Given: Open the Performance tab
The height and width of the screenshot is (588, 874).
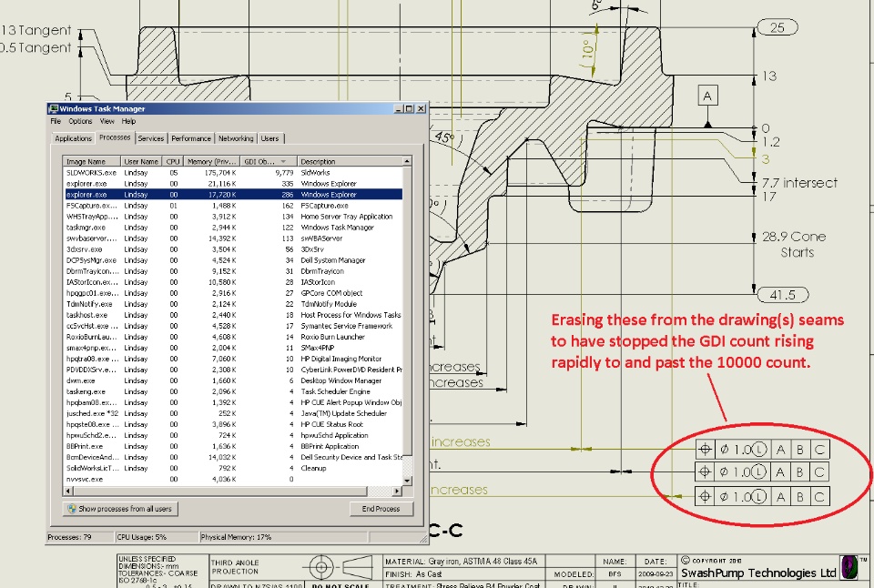Looking at the screenshot, I should point(191,138).
